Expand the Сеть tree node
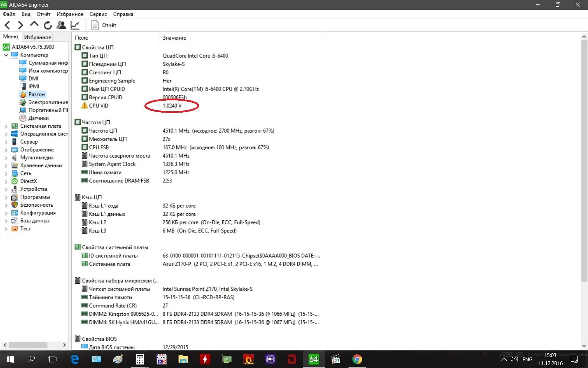The image size is (588, 368). (6, 174)
